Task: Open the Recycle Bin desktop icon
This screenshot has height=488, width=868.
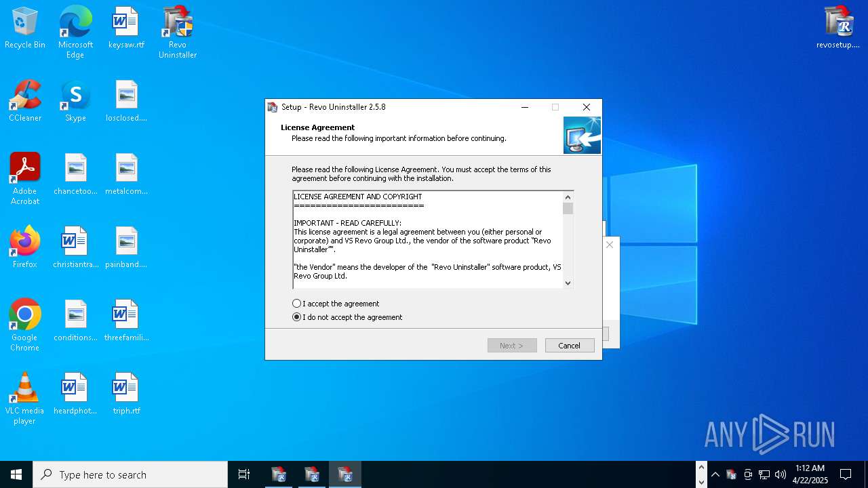Action: (x=25, y=28)
